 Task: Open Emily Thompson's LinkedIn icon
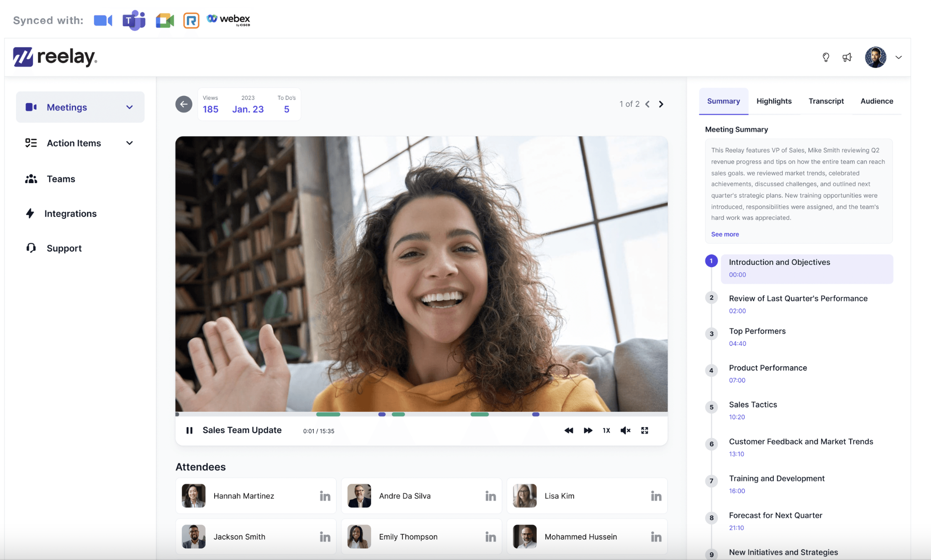pos(491,537)
